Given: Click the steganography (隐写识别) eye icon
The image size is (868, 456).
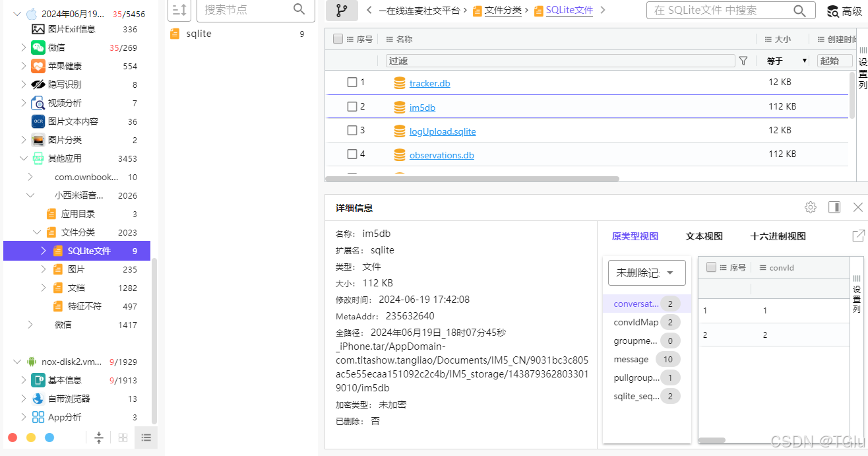Looking at the screenshot, I should (x=38, y=84).
